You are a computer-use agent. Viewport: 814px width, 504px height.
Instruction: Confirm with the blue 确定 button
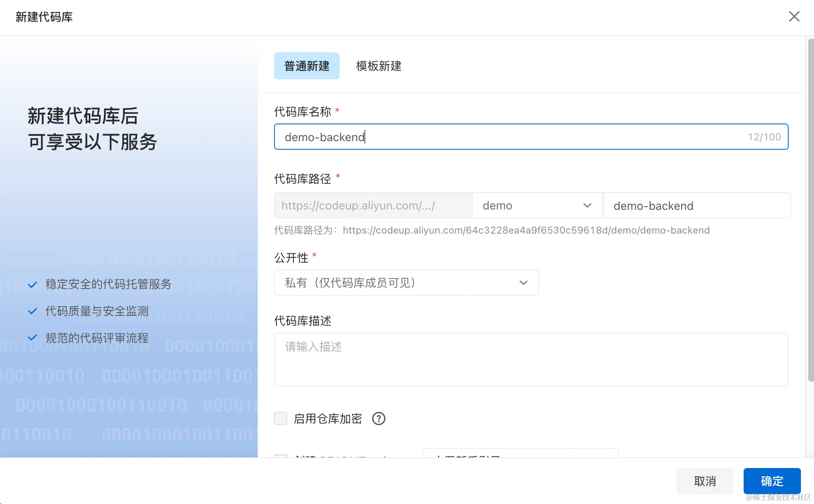[x=771, y=481]
